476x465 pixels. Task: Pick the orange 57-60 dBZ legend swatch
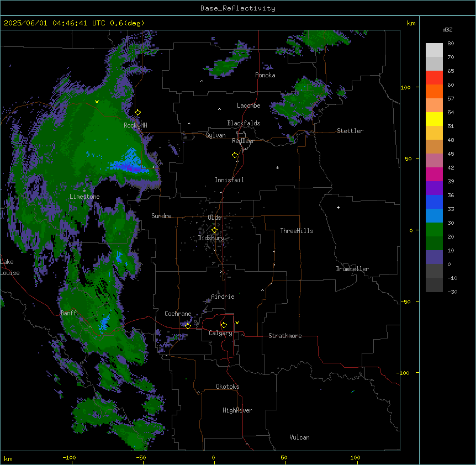click(434, 92)
